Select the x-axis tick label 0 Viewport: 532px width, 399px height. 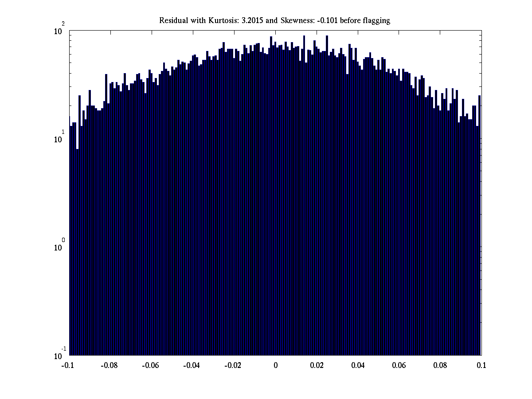[275, 366]
